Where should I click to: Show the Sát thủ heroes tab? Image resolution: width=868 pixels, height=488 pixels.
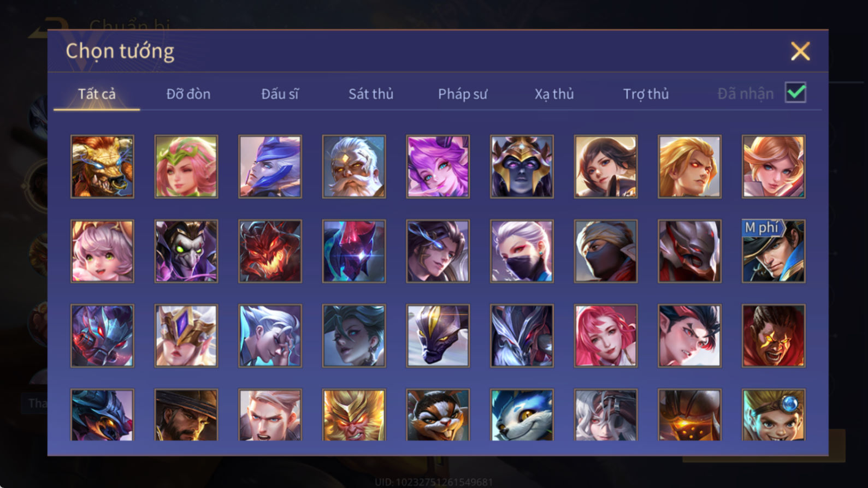[x=371, y=94]
